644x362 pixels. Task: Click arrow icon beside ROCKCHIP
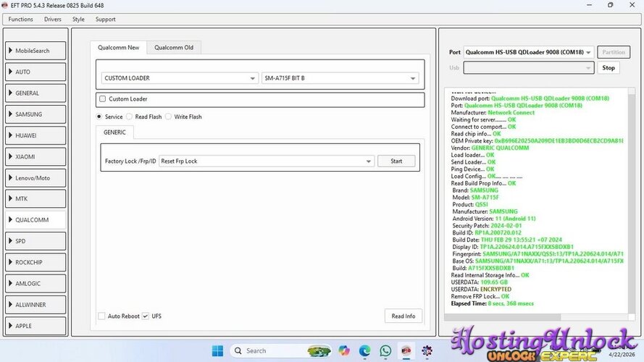(10, 262)
